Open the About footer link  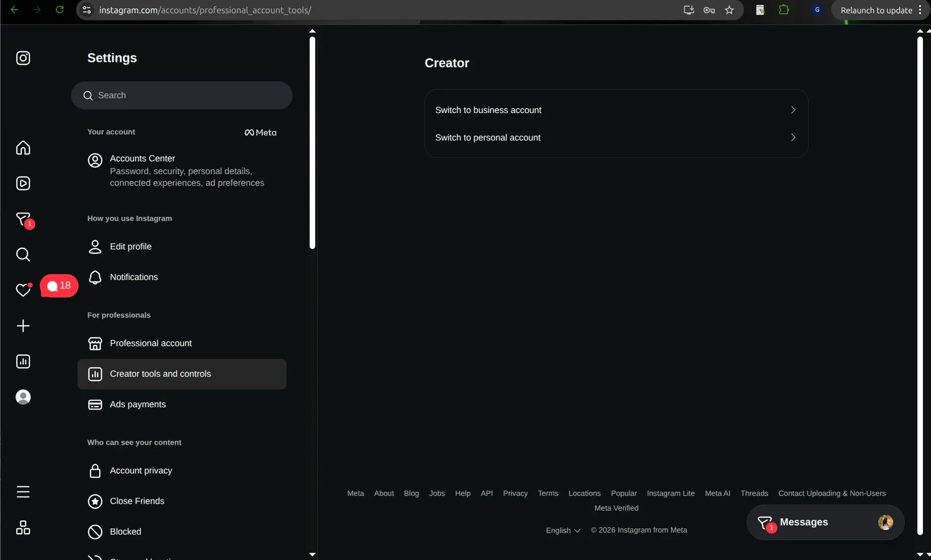[x=384, y=494]
